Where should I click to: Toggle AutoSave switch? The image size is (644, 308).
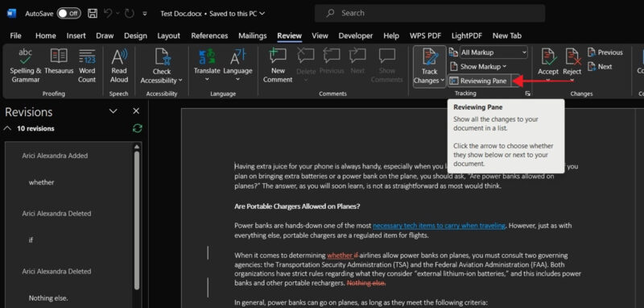(68, 14)
